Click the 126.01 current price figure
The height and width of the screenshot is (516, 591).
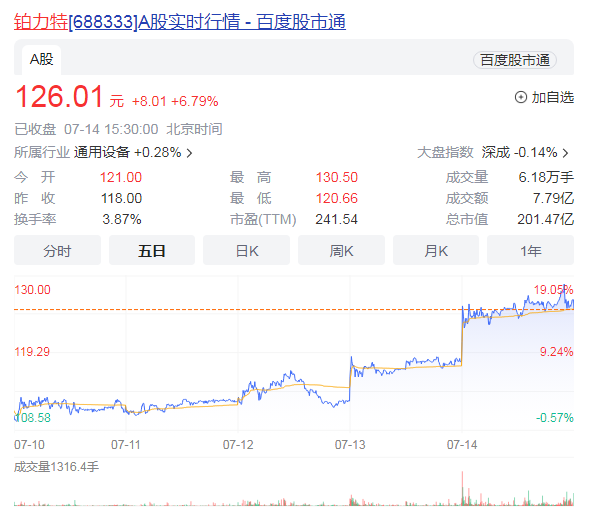[x=59, y=96]
